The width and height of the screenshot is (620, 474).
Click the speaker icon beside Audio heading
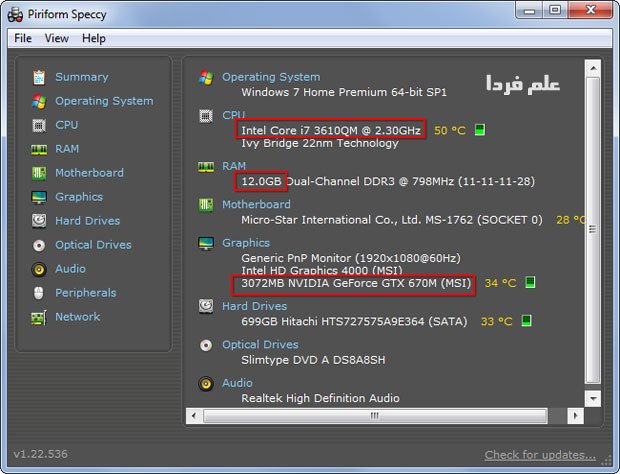(206, 383)
